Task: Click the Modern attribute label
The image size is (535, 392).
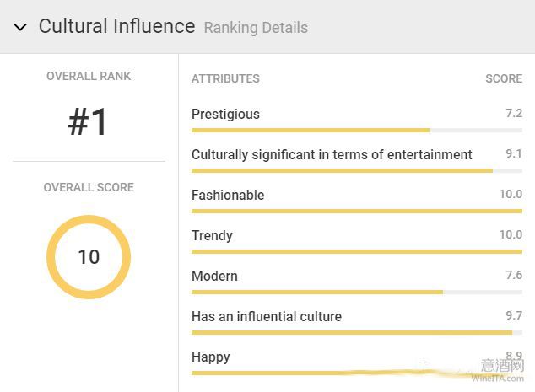Action: pyautogui.click(x=214, y=277)
